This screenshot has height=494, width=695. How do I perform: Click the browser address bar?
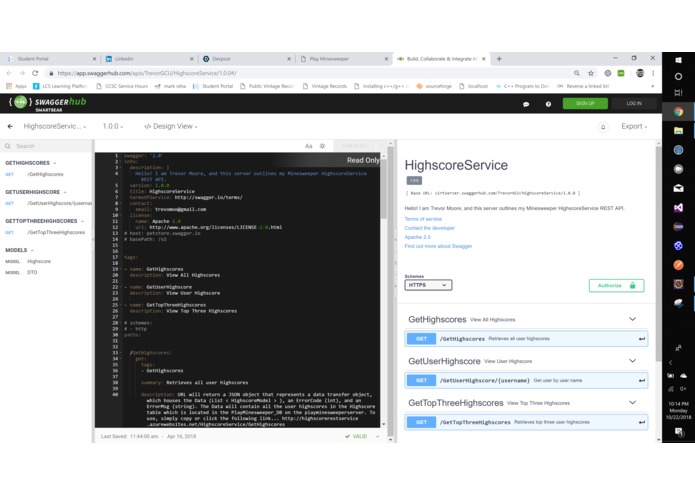[x=310, y=73]
